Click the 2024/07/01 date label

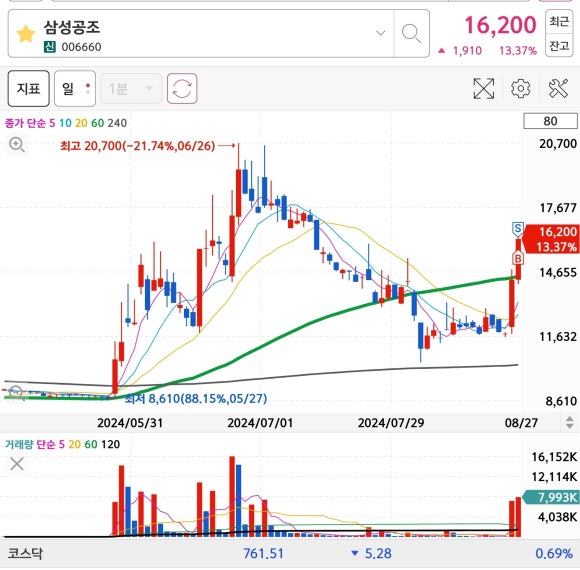260,423
